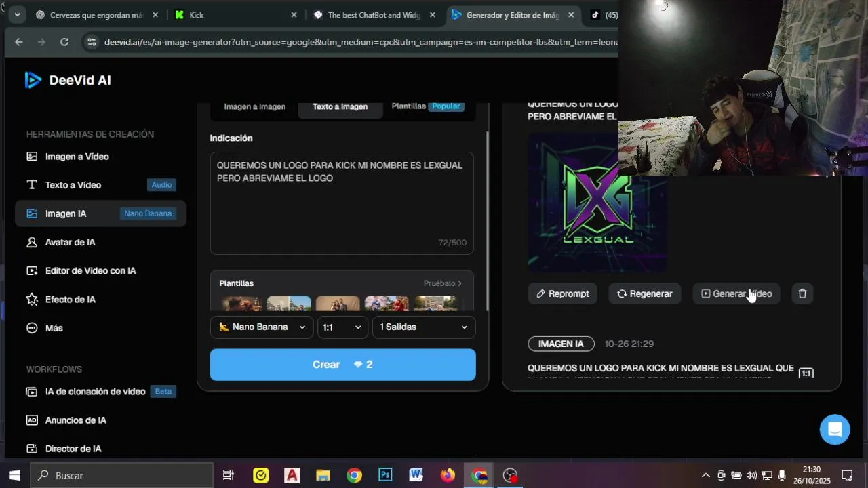Open Task View on taskbar
868x488 pixels.
click(x=229, y=475)
